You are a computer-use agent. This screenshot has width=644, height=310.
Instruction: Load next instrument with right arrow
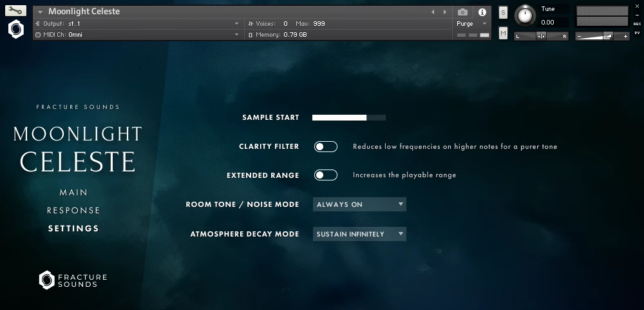click(x=445, y=12)
